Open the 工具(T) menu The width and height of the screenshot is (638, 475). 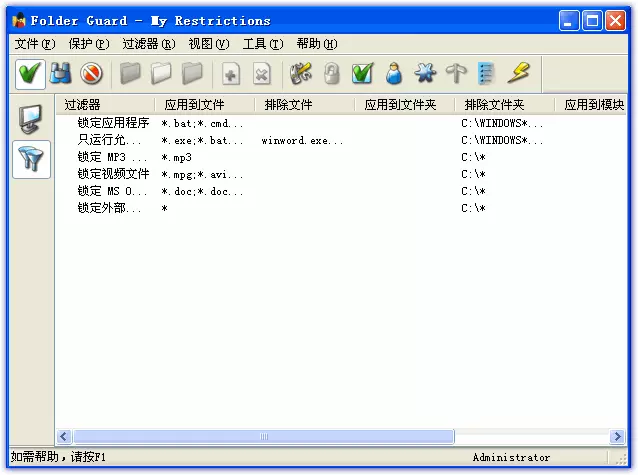[x=262, y=44]
